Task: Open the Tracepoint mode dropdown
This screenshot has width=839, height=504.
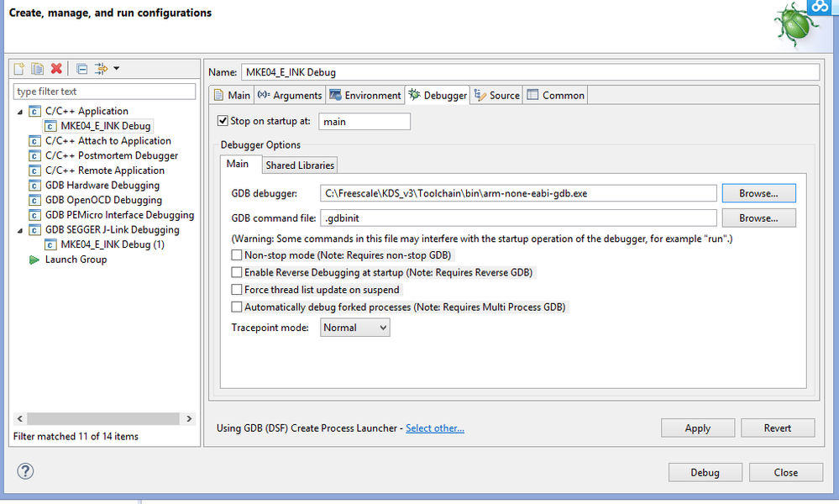Action: (354, 328)
